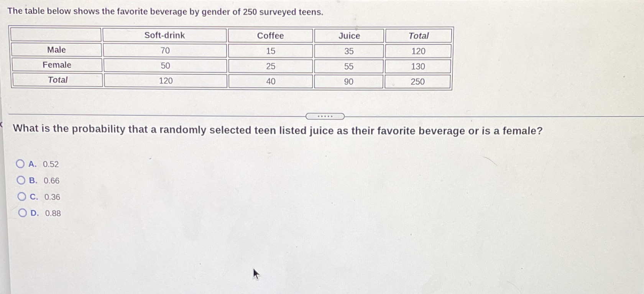Click the cell showing 70 for Male soft-drink
Image resolution: width=644 pixels, height=294 pixels.
[x=165, y=51]
